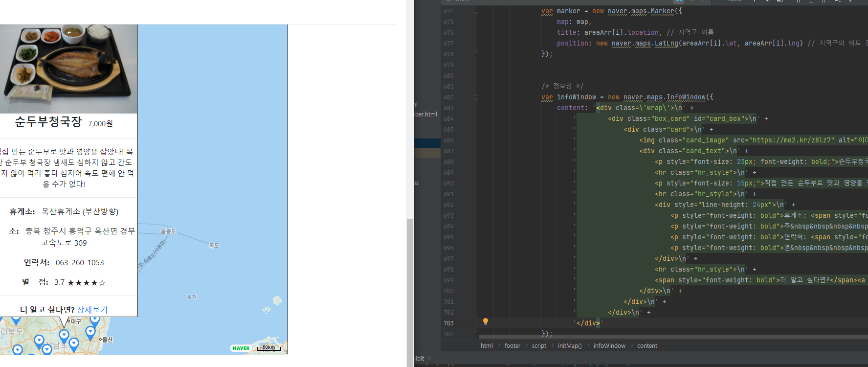The height and width of the screenshot is (367, 868).
Task: Click the browser page vertical scrollbar
Action: (410, 293)
